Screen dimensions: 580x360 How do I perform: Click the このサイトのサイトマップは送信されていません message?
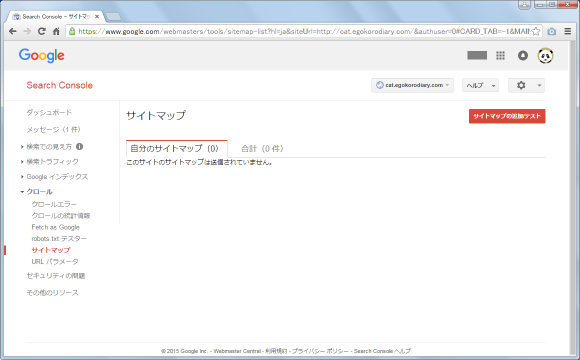click(x=199, y=162)
